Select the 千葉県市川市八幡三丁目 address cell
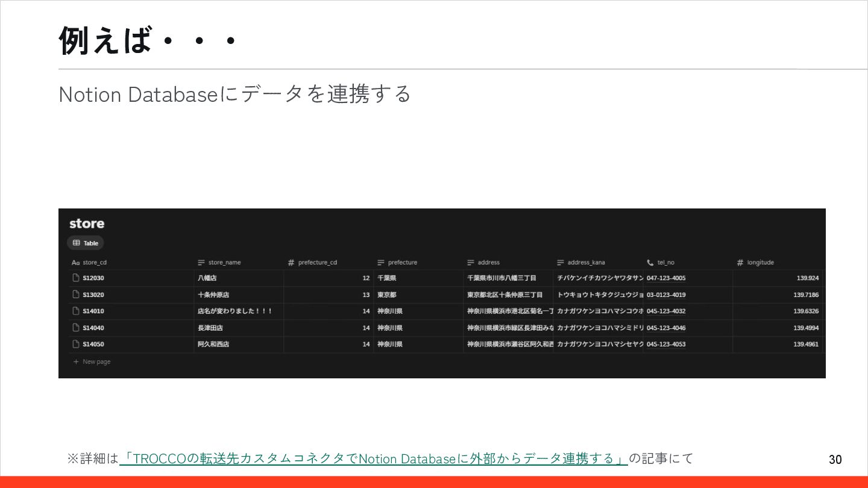Screen dimensions: 868x488 click(508, 278)
